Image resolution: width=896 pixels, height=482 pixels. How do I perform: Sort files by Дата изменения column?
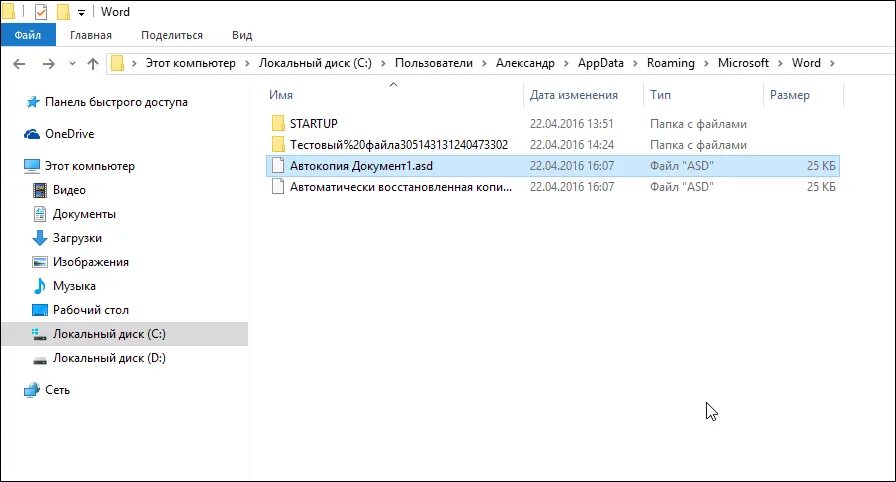click(x=574, y=95)
